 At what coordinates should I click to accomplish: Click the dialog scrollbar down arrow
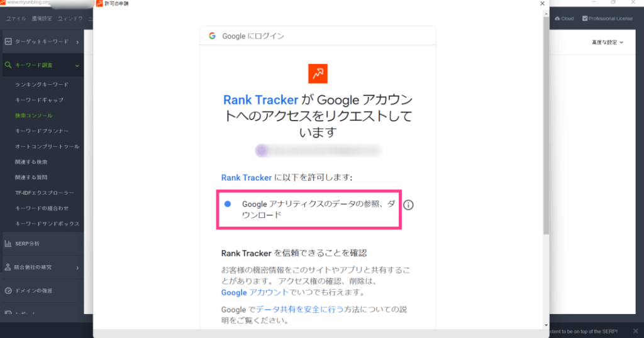[x=546, y=325]
